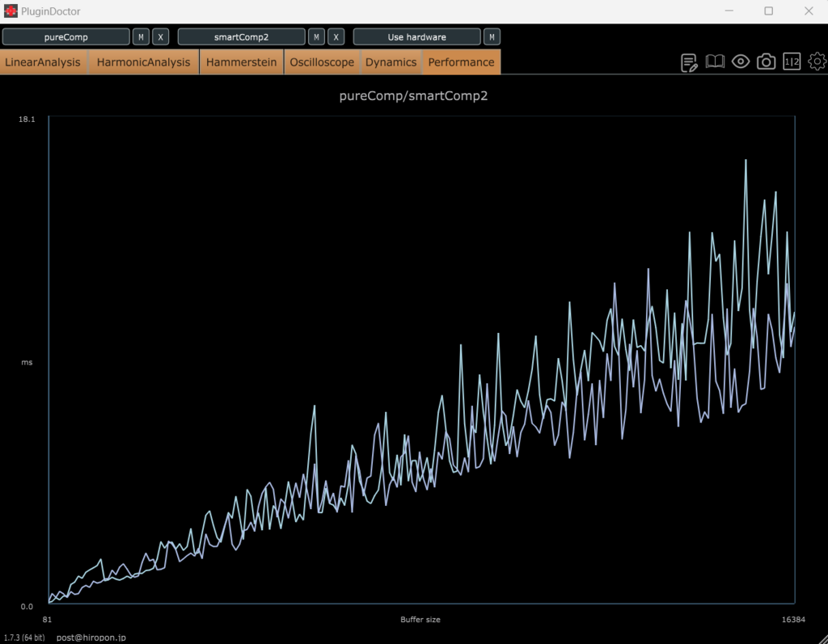
Task: Remove smartComp2 with its X button
Action: click(336, 37)
